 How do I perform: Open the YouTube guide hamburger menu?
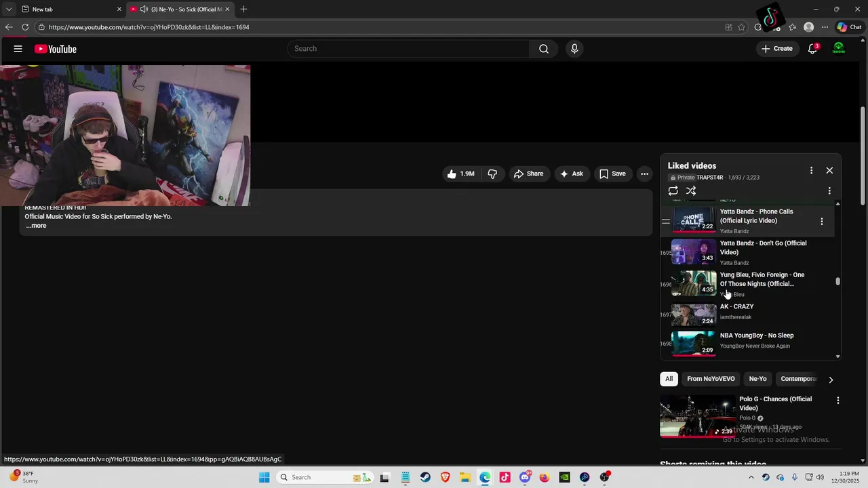point(18,49)
